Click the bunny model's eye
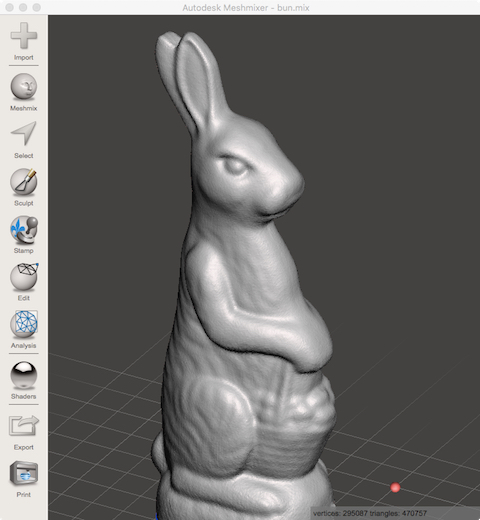480x520 pixels. click(235, 165)
